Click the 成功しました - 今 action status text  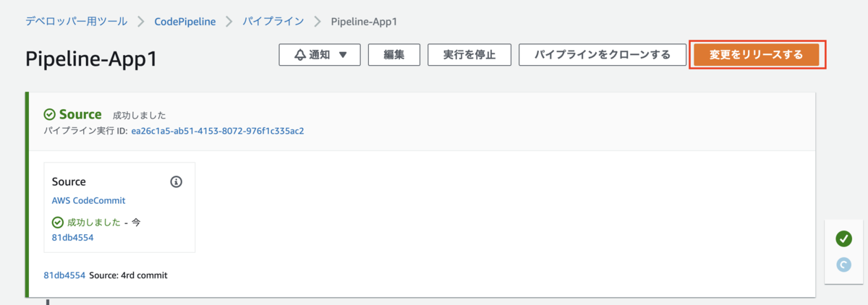coord(103,223)
